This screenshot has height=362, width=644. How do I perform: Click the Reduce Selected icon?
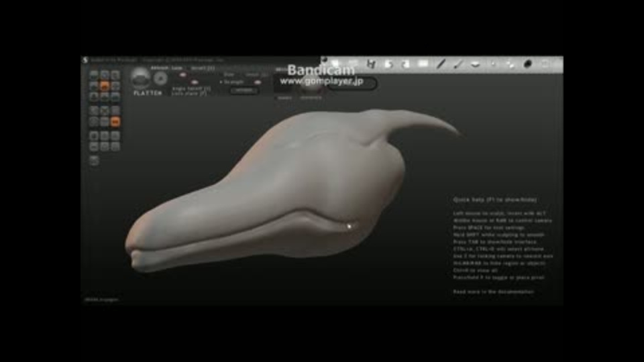105,110
